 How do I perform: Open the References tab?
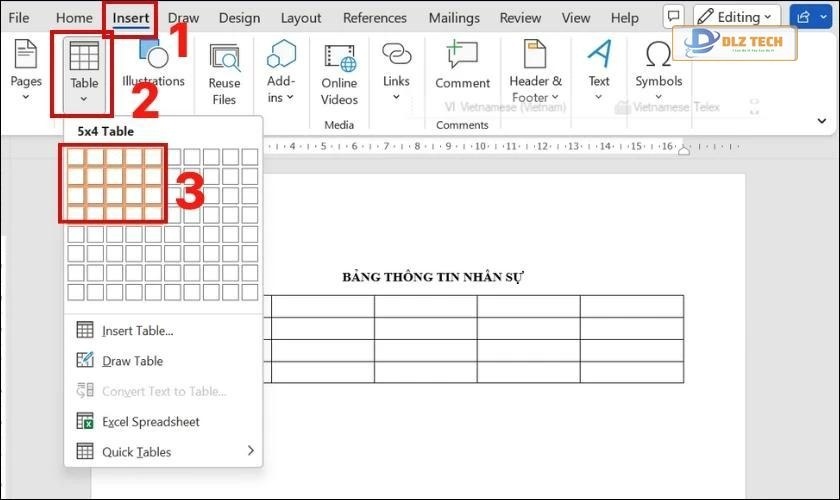pos(375,18)
